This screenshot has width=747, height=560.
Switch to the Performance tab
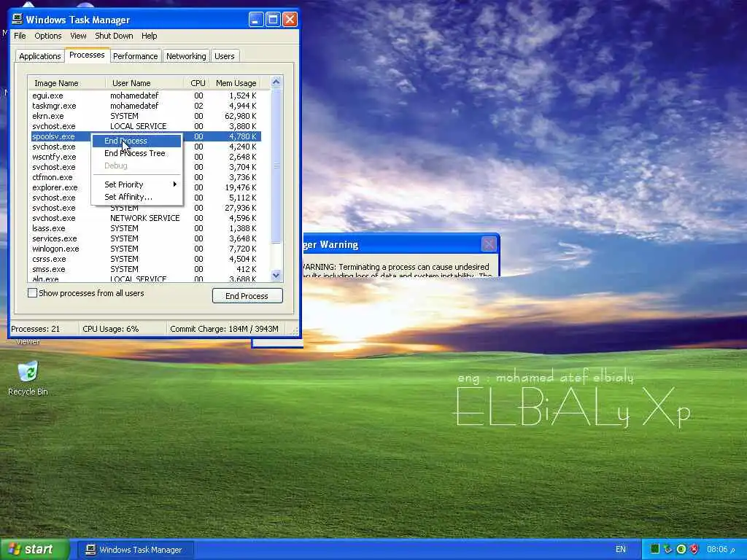click(135, 56)
